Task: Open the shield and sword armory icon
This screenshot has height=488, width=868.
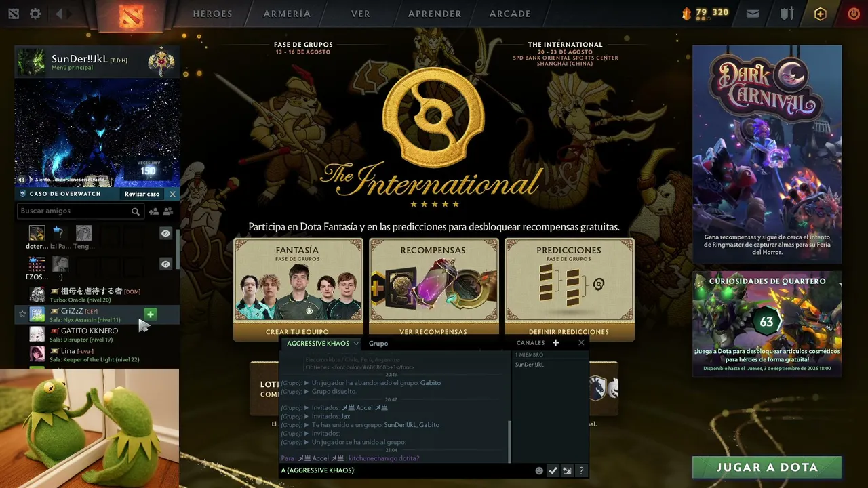Action: click(x=787, y=14)
